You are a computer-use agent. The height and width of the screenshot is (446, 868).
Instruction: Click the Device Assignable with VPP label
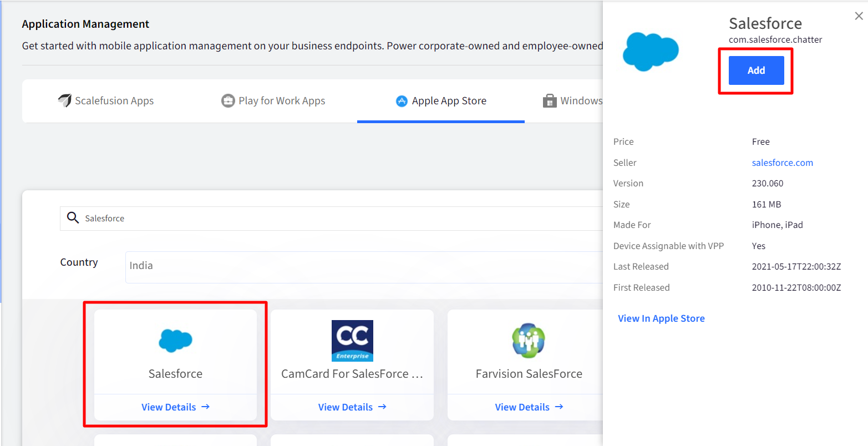668,246
